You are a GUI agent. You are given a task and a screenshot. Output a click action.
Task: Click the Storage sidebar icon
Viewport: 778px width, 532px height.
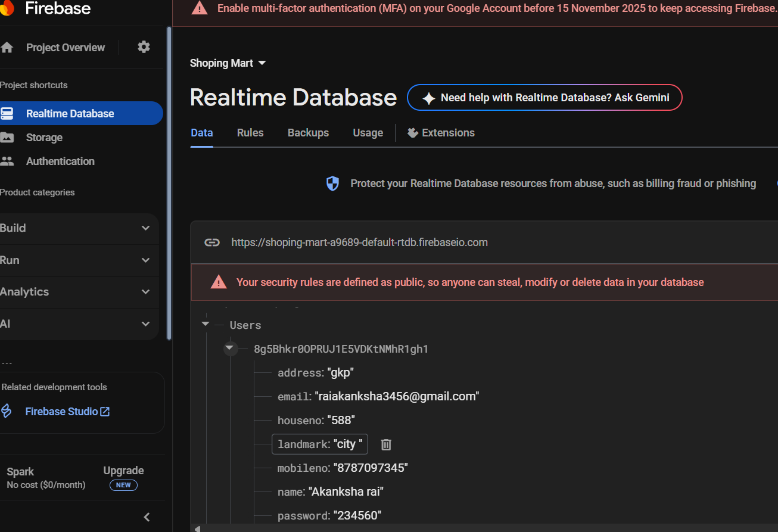coord(7,138)
